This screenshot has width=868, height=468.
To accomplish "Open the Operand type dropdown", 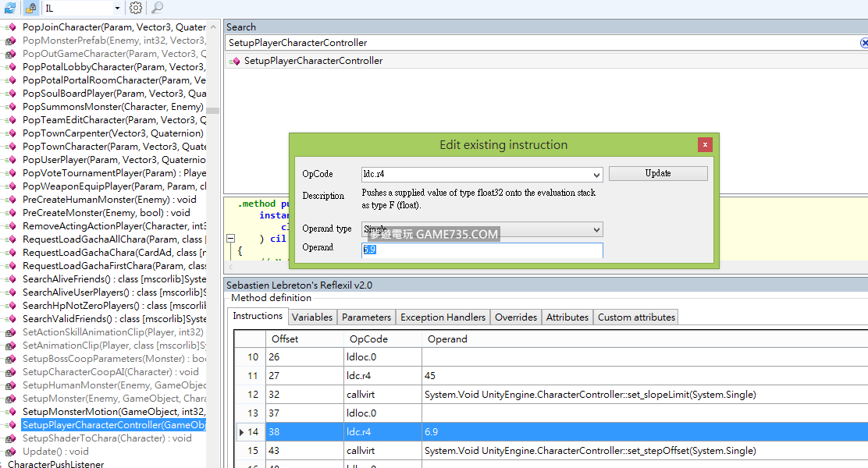I will (596, 229).
